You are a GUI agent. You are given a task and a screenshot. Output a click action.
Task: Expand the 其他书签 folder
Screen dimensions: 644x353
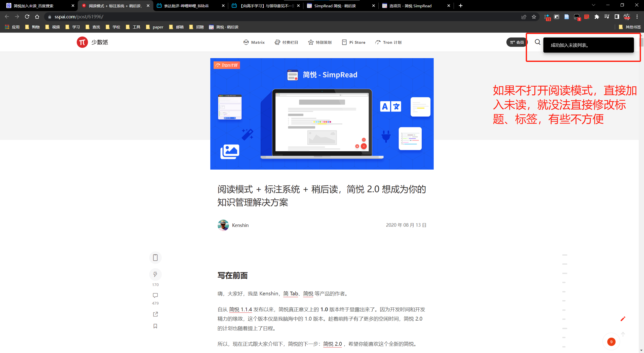(x=630, y=27)
